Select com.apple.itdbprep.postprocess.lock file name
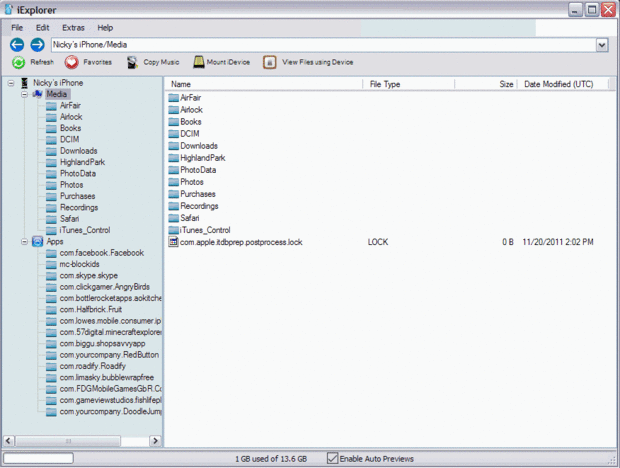620x468 pixels. click(x=241, y=242)
